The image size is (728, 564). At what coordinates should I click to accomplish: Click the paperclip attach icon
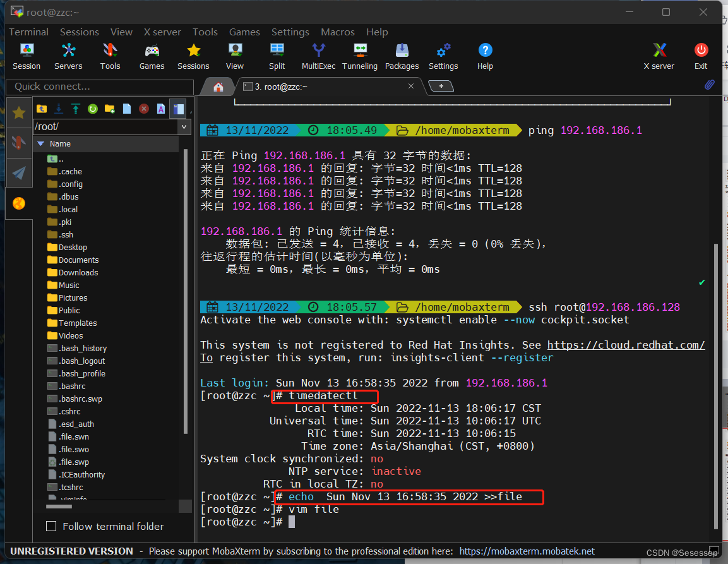(710, 85)
